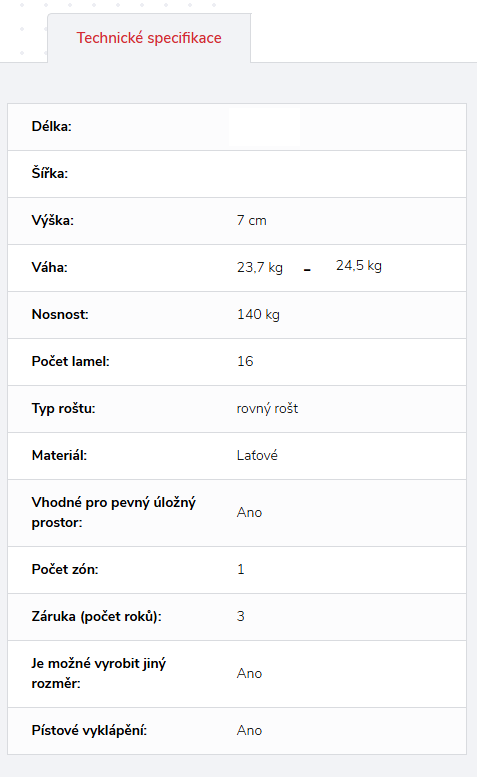Click the Počet lamel value 16
The width and height of the screenshot is (477, 777).
click(245, 361)
